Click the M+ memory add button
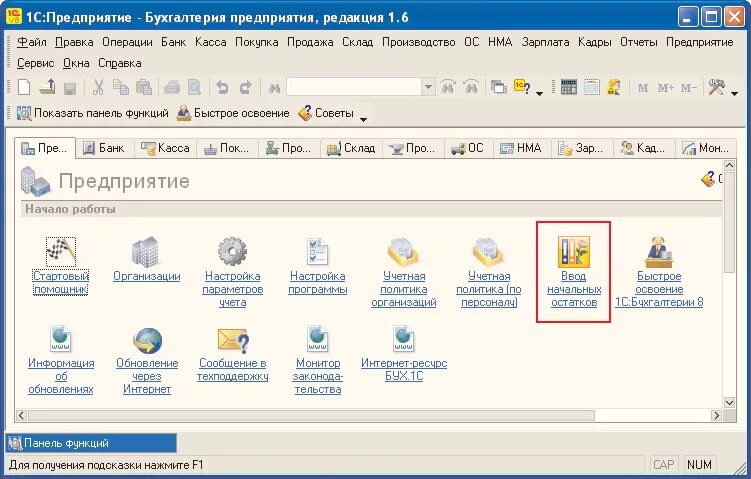Screen dimensions: 751x479 [665, 88]
